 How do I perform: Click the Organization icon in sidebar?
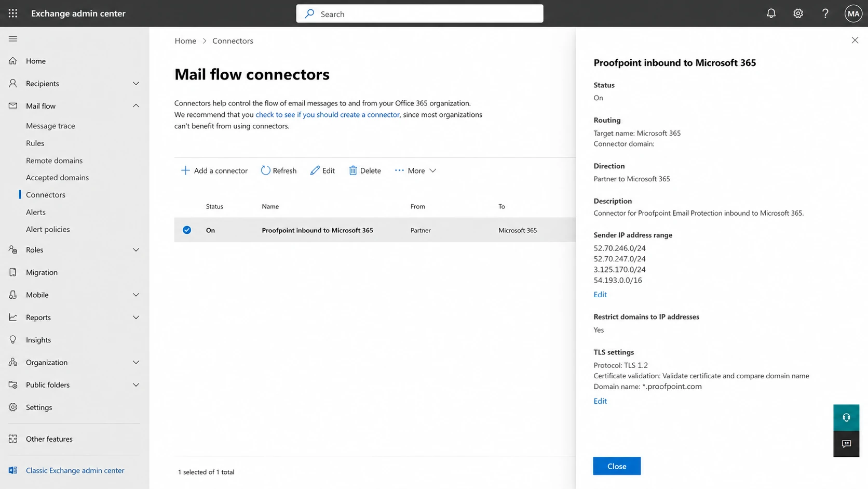(13, 362)
